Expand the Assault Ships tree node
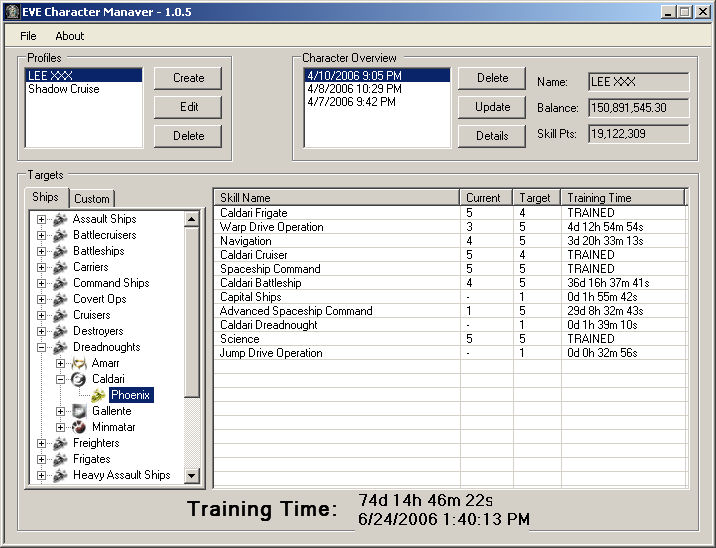Viewport: 716px width, 548px height. pyautogui.click(x=41, y=219)
